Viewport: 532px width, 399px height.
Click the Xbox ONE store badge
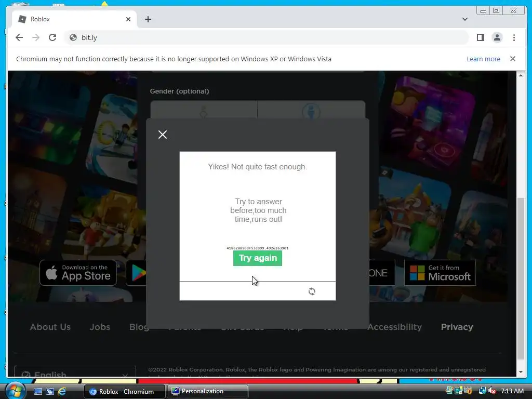[382, 273]
